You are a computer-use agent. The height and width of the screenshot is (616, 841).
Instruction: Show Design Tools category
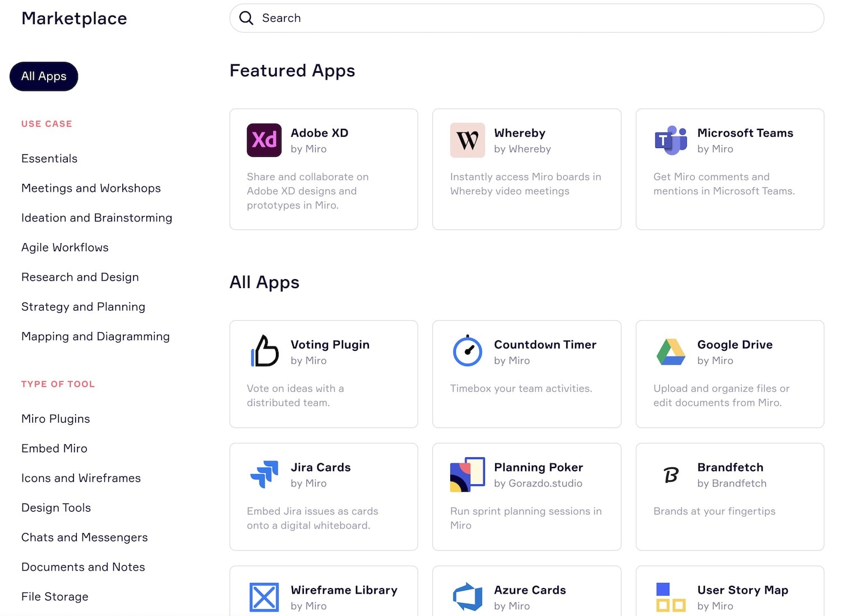56,508
